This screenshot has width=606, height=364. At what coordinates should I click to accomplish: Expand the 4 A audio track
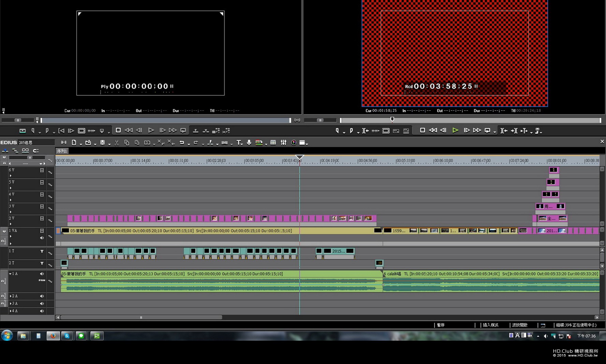[x=11, y=311]
